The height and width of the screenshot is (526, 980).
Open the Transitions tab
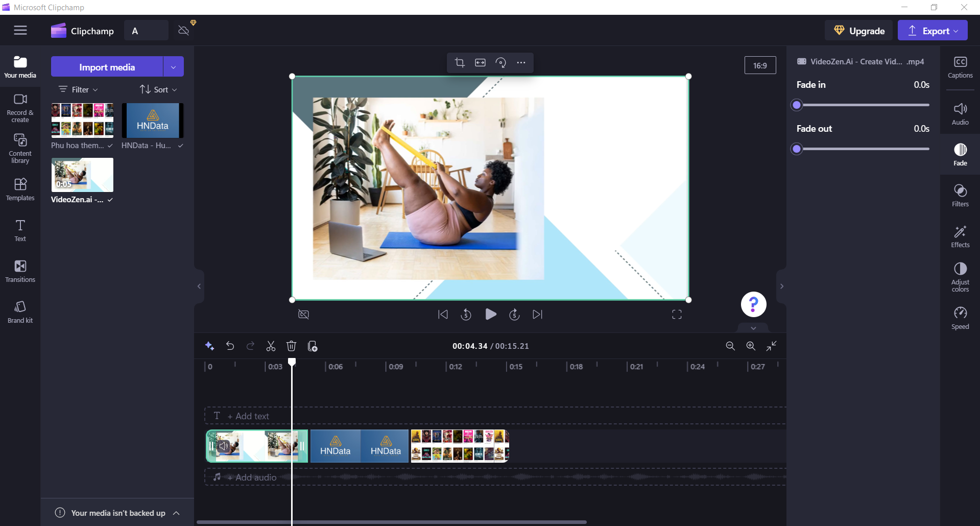point(20,271)
